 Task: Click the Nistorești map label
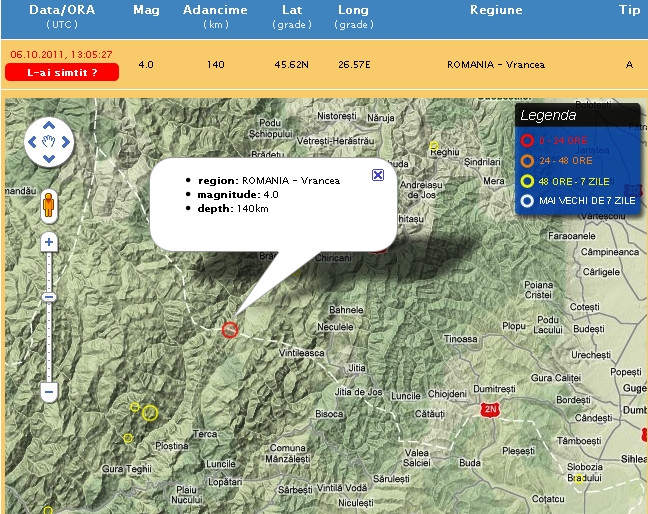(337, 116)
